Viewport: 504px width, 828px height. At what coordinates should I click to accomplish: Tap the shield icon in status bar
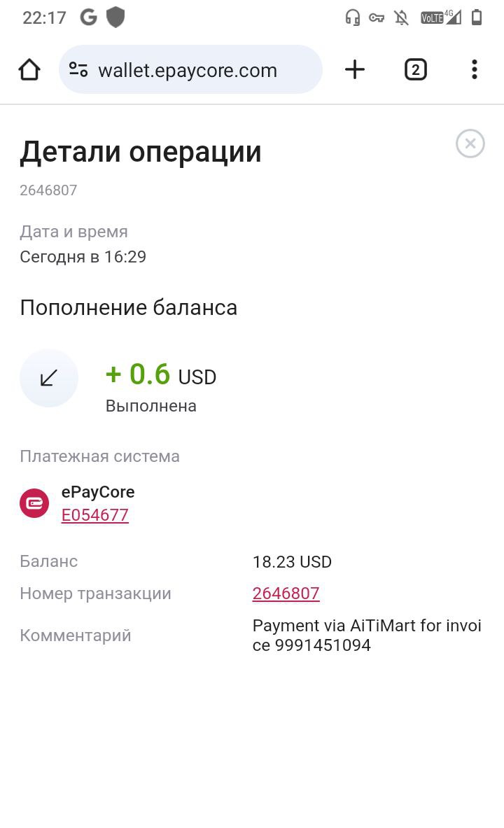[115, 17]
